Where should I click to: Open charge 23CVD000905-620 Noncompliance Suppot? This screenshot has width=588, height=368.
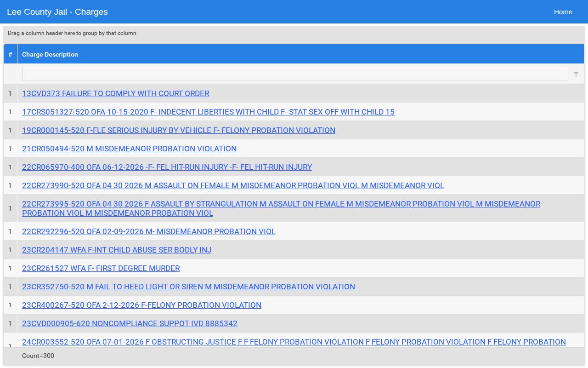130,323
